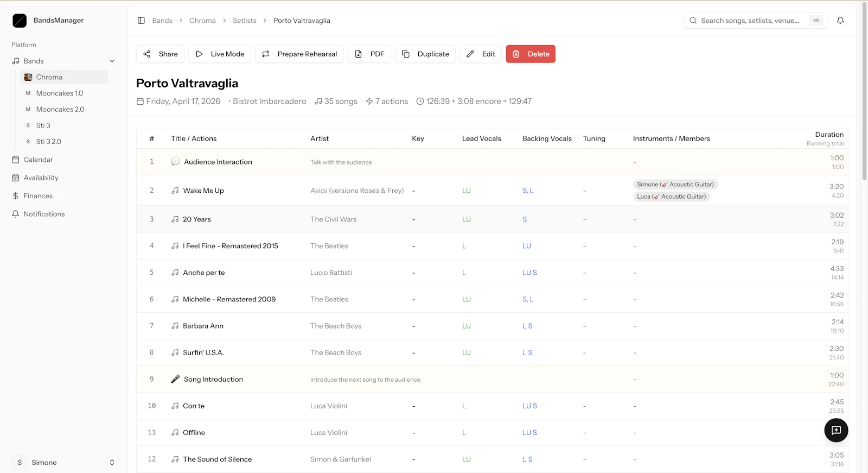Export the setlist as PDF
This screenshot has width=868, height=473.
point(369,54)
